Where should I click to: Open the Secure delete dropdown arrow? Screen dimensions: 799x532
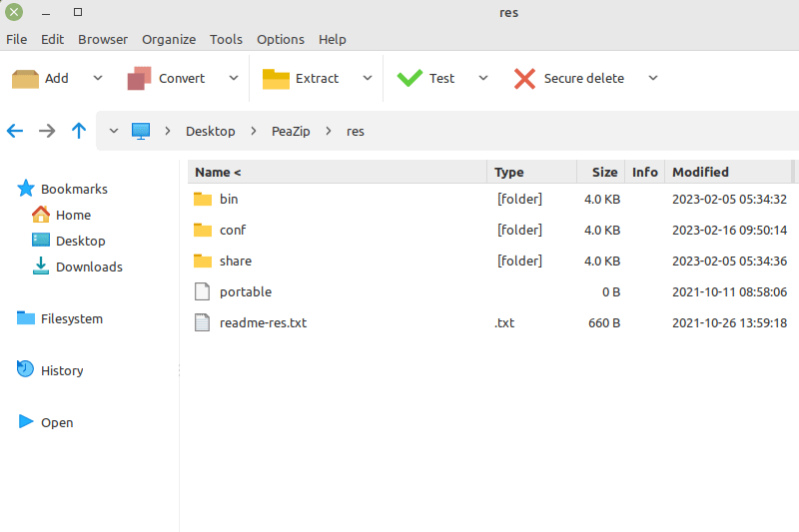[x=653, y=78]
